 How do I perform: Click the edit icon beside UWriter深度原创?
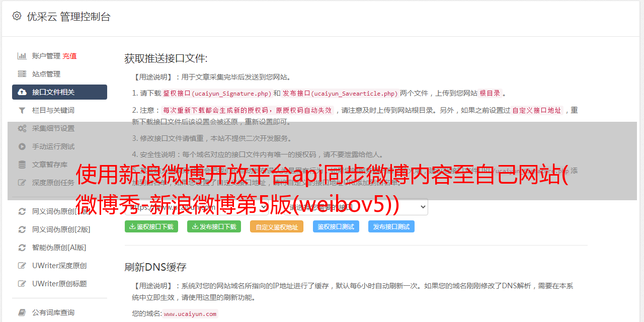[22, 266]
